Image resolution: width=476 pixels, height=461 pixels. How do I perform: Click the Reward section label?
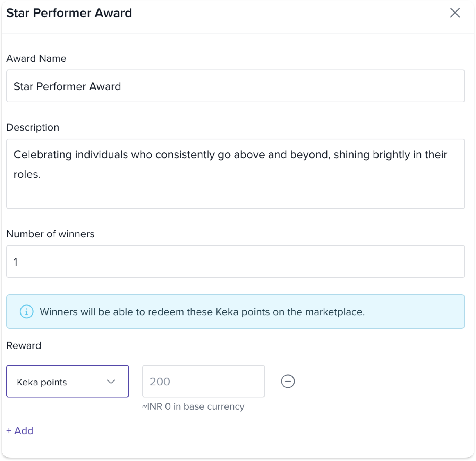(24, 345)
